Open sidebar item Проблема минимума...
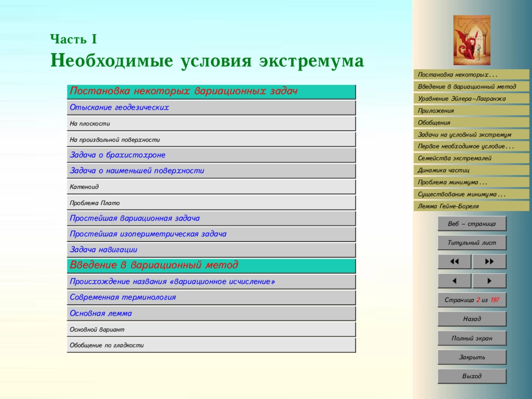The image size is (532, 399). click(x=472, y=182)
